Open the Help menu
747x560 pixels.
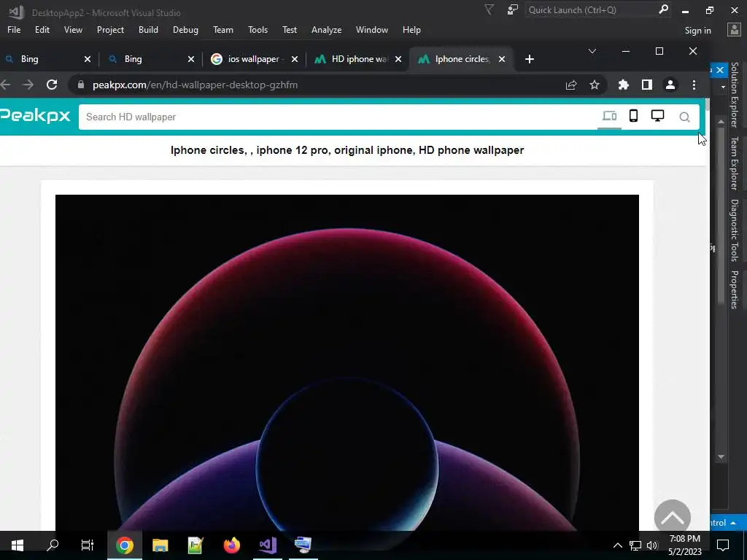coord(411,29)
